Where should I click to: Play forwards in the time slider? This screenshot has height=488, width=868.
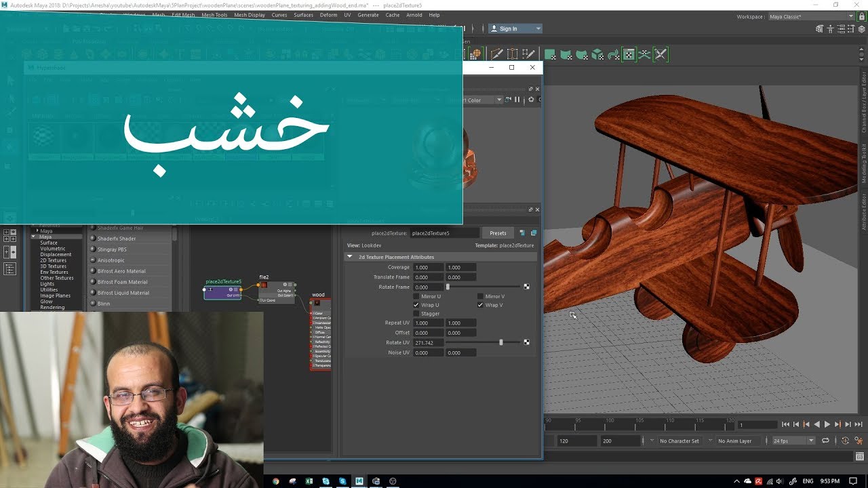pos(827,424)
